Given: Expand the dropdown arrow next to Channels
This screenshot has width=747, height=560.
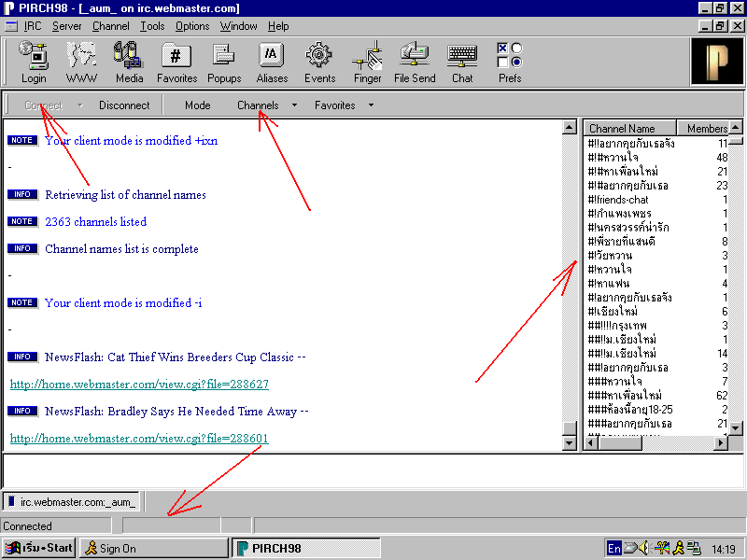Looking at the screenshot, I should (294, 105).
